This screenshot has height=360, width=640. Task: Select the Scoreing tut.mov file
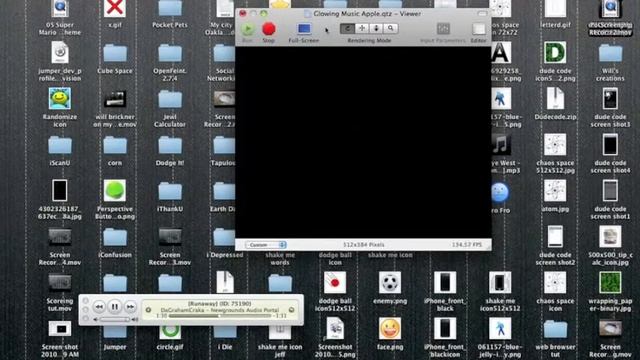(x=60, y=282)
